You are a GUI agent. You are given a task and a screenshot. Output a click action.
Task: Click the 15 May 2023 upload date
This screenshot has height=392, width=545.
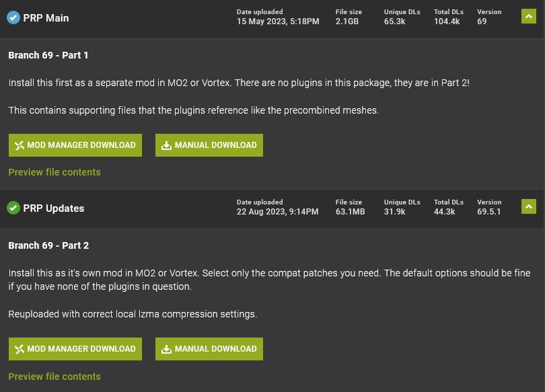[278, 22]
